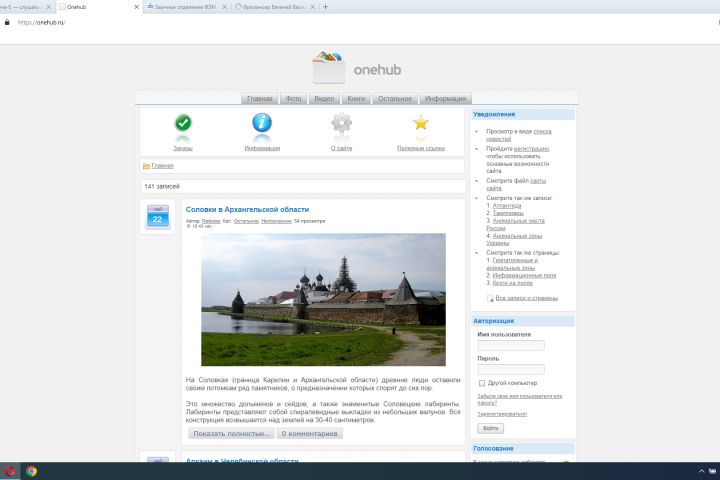Tick the Другой компьютер checkbox
The image size is (720, 480).
[x=482, y=383]
